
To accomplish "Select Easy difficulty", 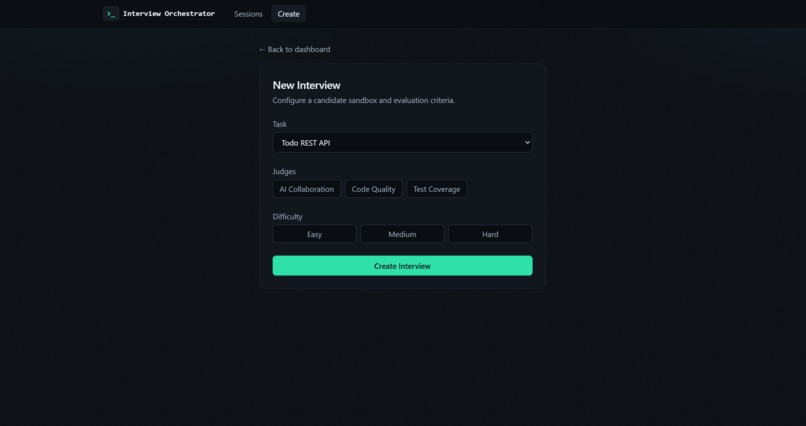I will point(315,234).
